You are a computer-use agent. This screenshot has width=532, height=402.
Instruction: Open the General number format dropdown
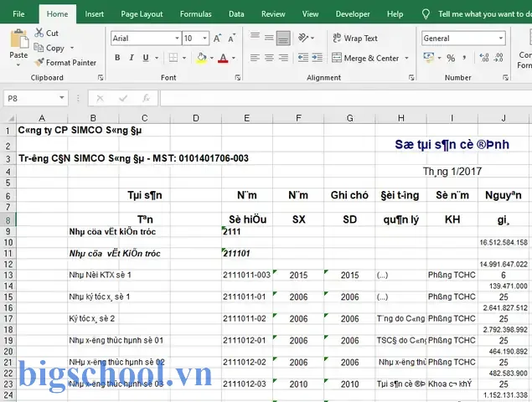[501, 39]
